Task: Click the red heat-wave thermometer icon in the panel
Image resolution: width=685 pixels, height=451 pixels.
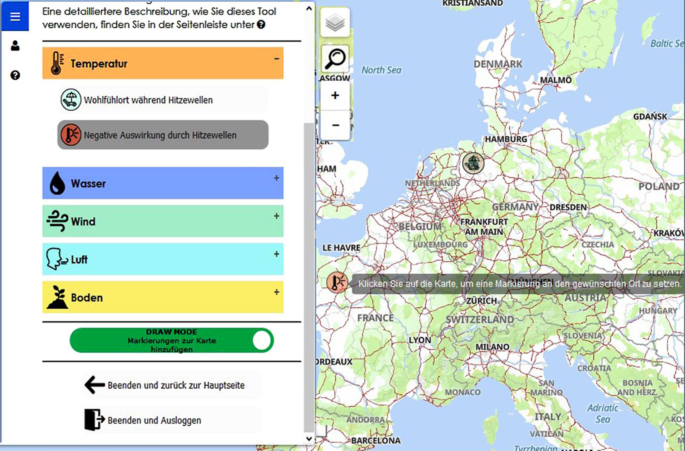Action: coord(70,135)
